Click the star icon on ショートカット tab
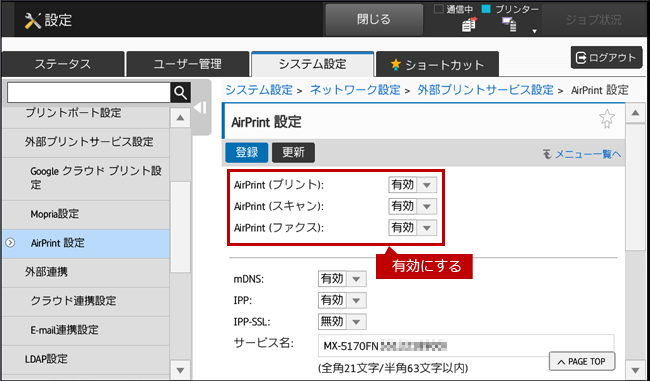The height and width of the screenshot is (381, 650). [396, 64]
